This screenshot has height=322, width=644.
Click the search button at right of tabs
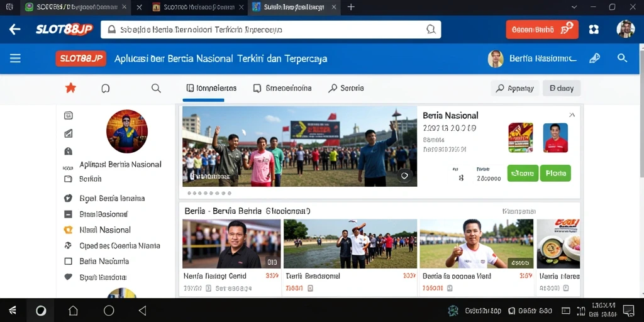click(515, 88)
